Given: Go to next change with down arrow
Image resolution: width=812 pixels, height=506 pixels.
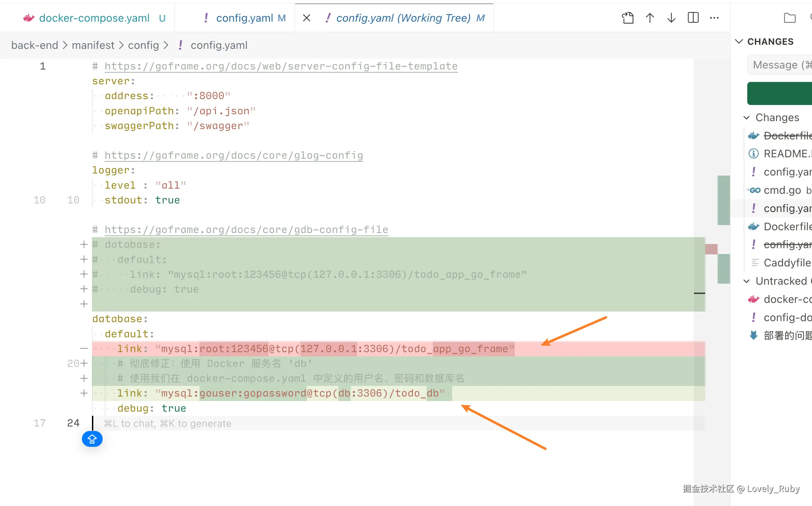Looking at the screenshot, I should 671,18.
